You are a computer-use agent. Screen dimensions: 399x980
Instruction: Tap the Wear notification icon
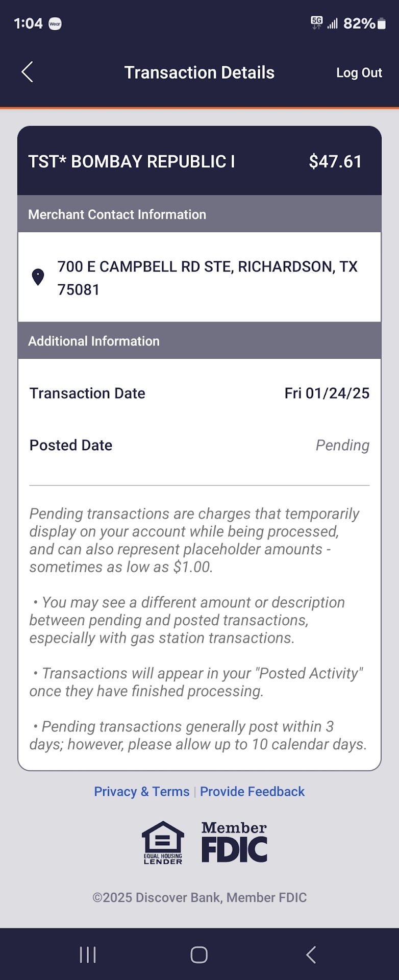pyautogui.click(x=55, y=24)
